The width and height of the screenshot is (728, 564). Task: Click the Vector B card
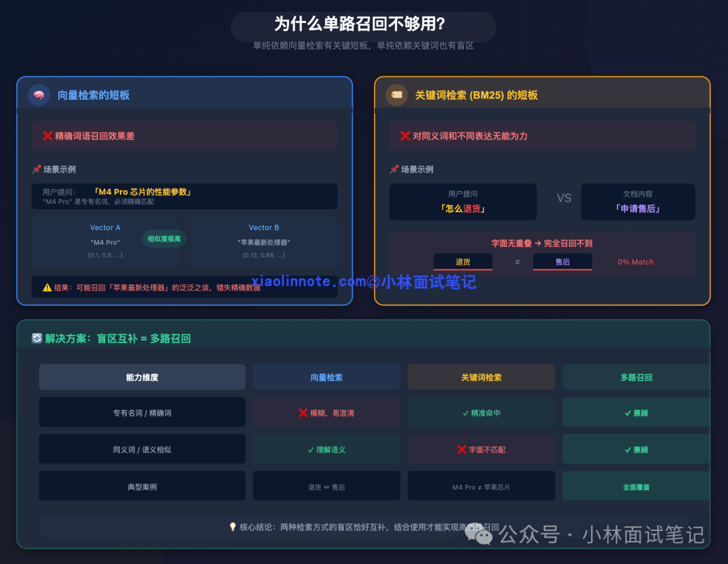(x=264, y=241)
